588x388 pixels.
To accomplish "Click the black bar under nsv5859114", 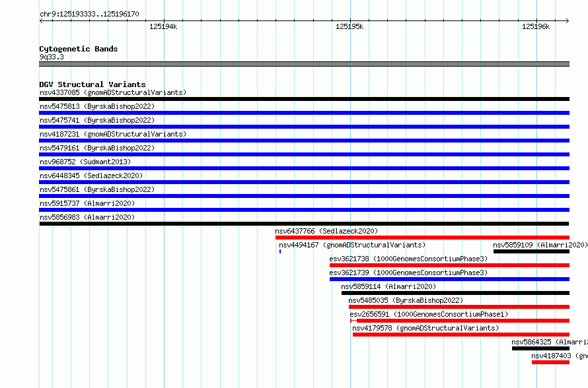I will tap(456, 293).
